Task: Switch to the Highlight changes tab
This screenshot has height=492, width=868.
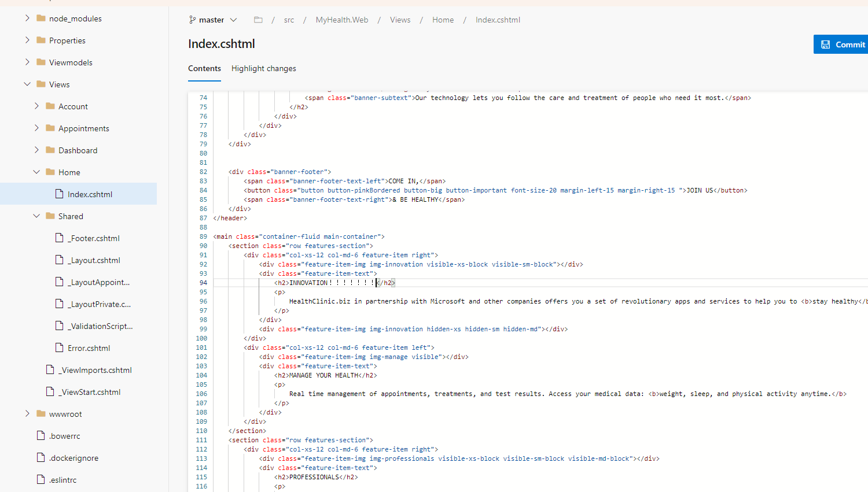Action: coord(264,68)
